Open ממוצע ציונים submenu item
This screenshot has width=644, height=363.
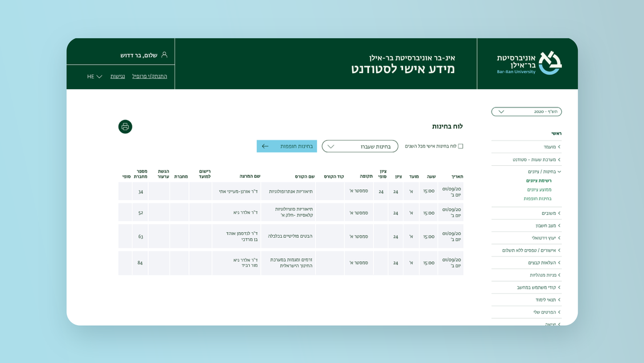[x=540, y=190]
